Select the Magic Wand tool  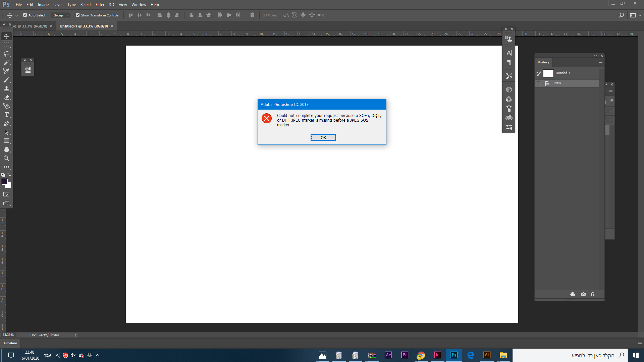pos(6,62)
